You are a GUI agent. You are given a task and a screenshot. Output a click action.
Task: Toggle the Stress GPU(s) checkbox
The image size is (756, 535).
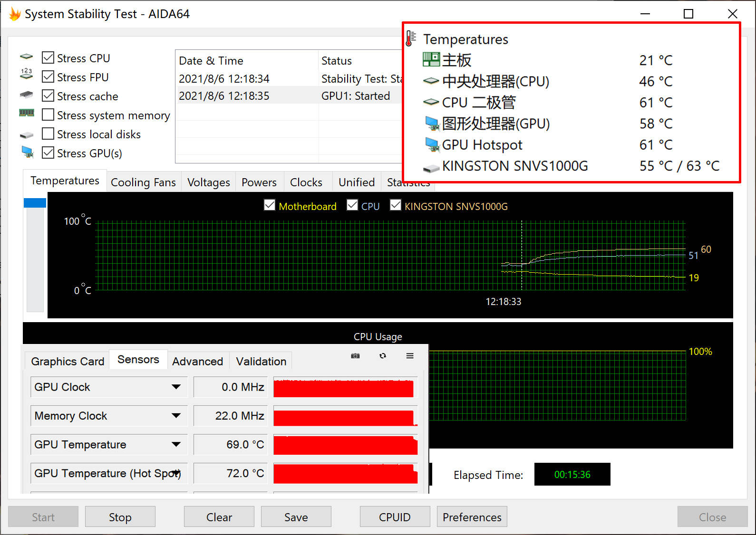tap(48, 153)
